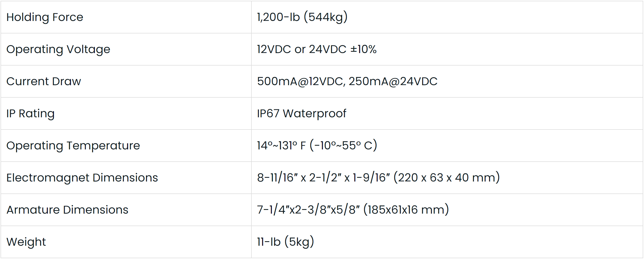Click the "Holding Force" row label
The height and width of the screenshot is (259, 644).
pyautogui.click(x=45, y=17)
